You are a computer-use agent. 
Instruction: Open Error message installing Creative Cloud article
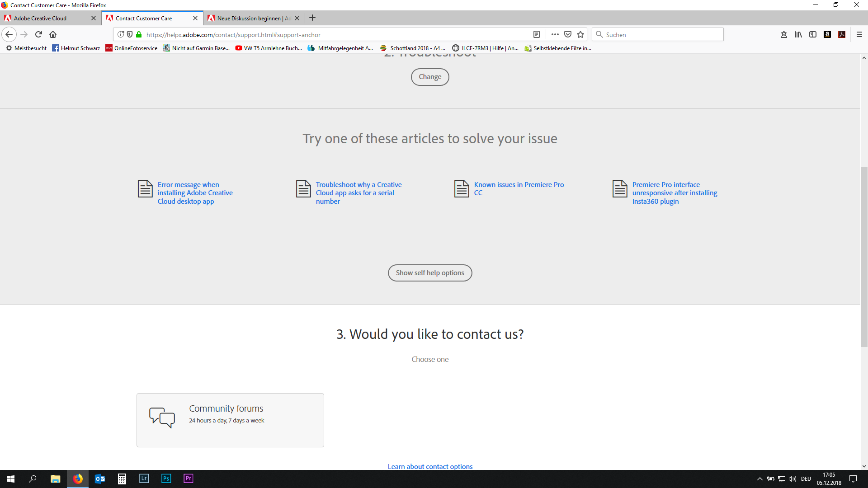click(195, 192)
